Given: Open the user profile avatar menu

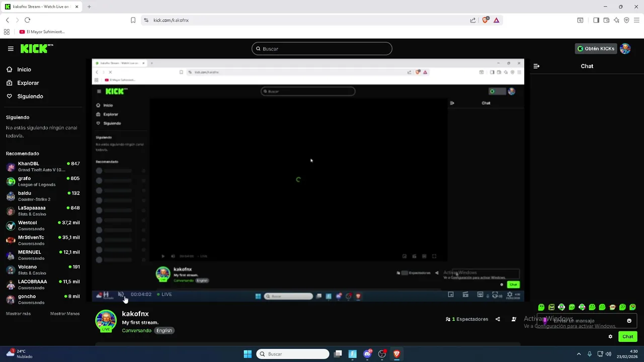Looking at the screenshot, I should point(625,48).
